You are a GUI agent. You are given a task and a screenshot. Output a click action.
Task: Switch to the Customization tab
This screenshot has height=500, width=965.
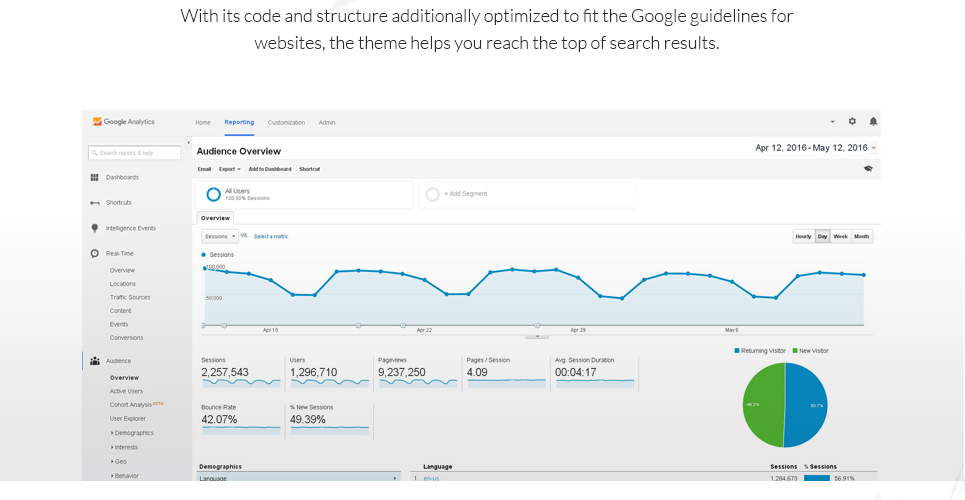click(x=286, y=123)
